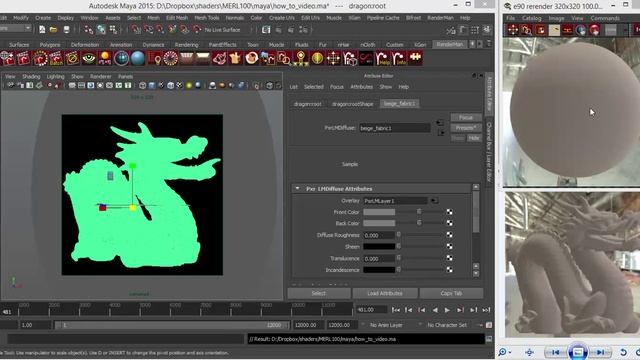Click the zoom magnifier in render window
The width and height of the screenshot is (640, 360).
502,352
